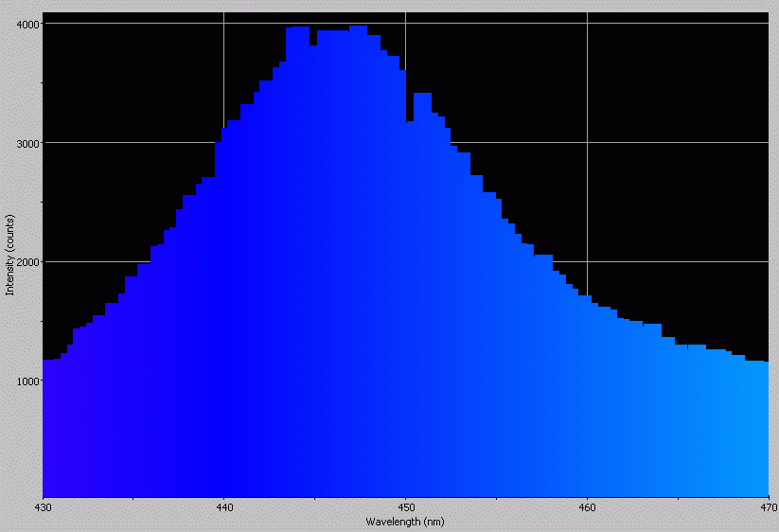Click the 430 wavelength axis label
Screen dimensions: 779x532
[x=43, y=507]
